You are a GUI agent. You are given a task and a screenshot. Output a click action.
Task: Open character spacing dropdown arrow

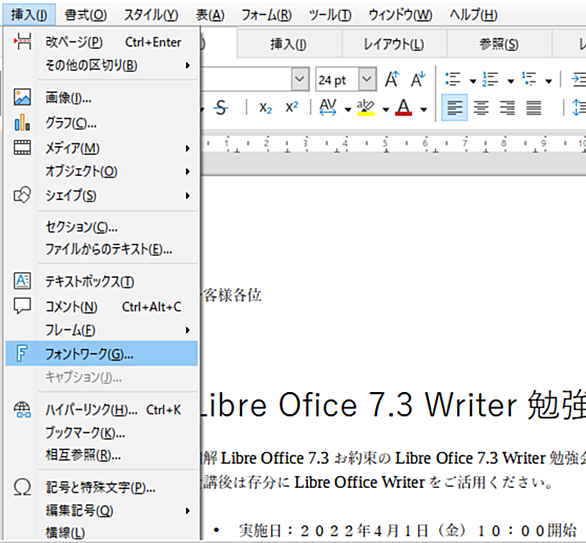click(x=348, y=109)
